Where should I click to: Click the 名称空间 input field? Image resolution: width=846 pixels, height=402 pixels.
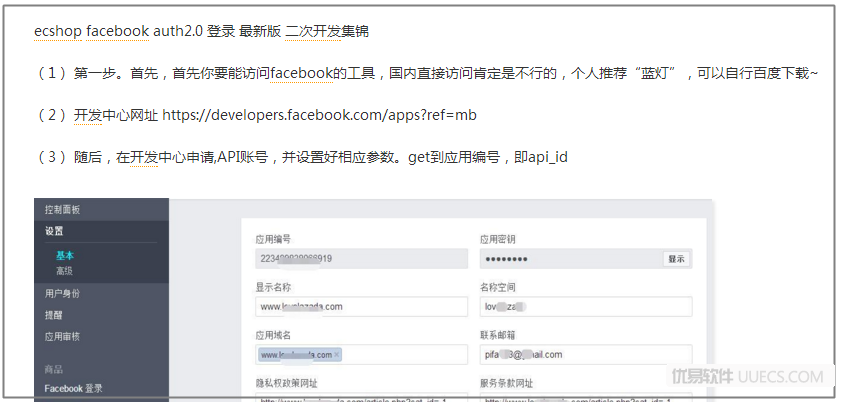tap(586, 306)
